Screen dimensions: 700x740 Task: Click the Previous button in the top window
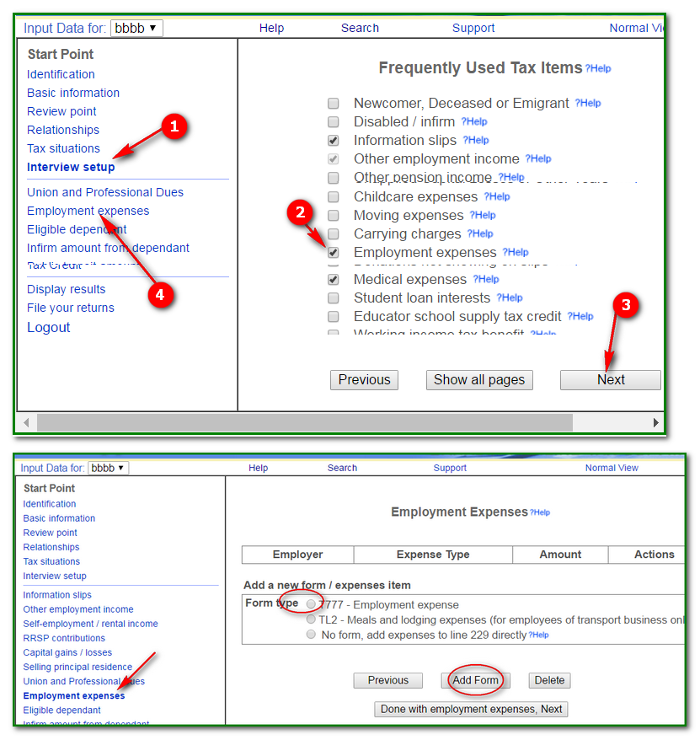pos(364,380)
